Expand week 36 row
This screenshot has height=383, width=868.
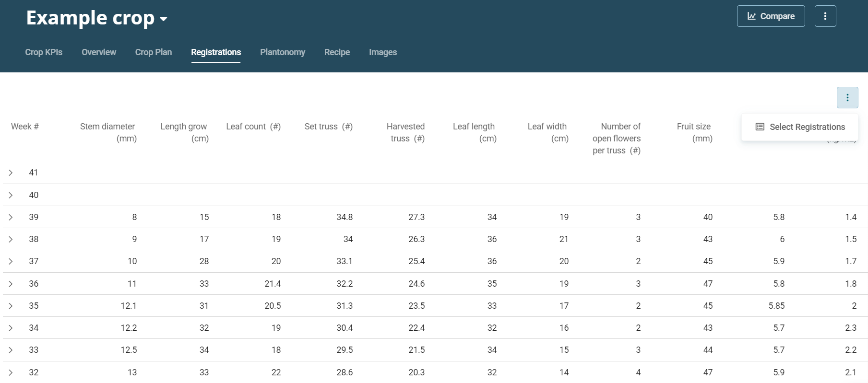11,284
